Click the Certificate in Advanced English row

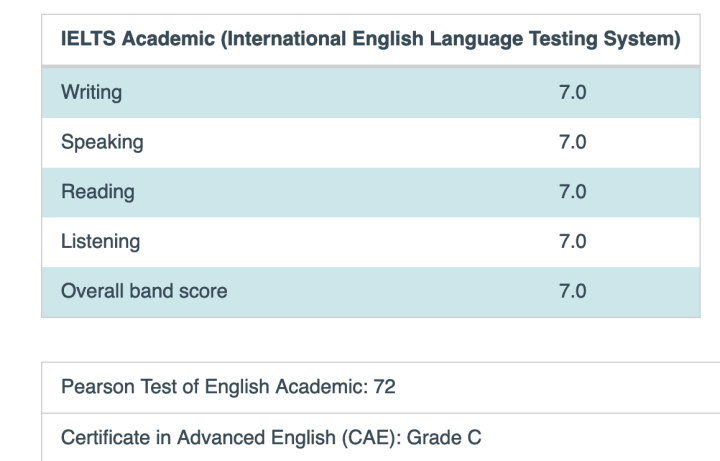381,437
